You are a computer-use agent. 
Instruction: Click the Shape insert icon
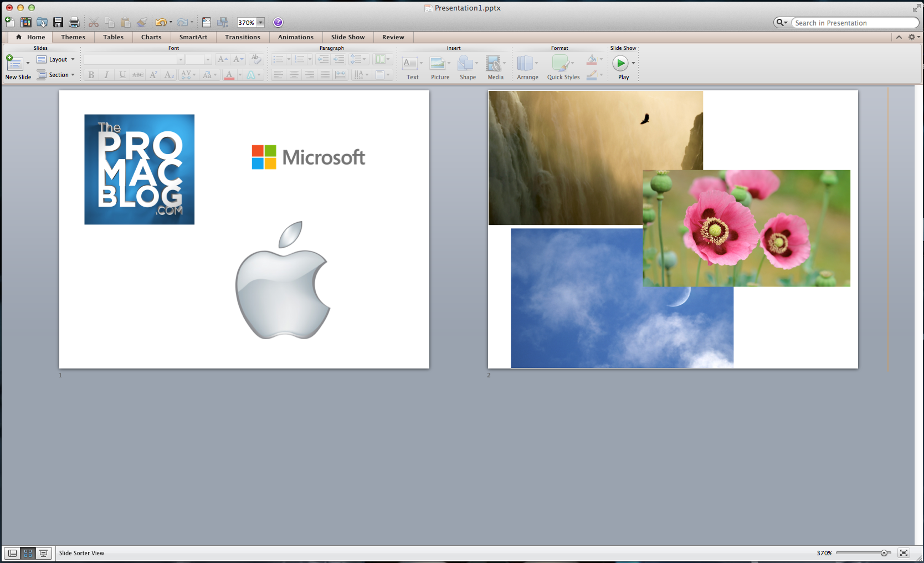pos(466,63)
